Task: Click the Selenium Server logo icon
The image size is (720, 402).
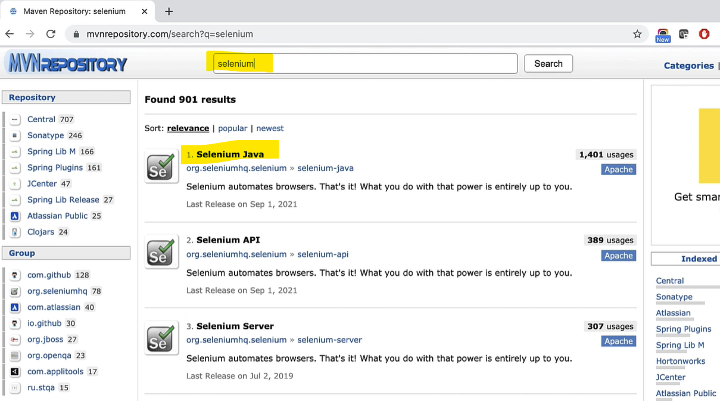Action: (x=160, y=338)
